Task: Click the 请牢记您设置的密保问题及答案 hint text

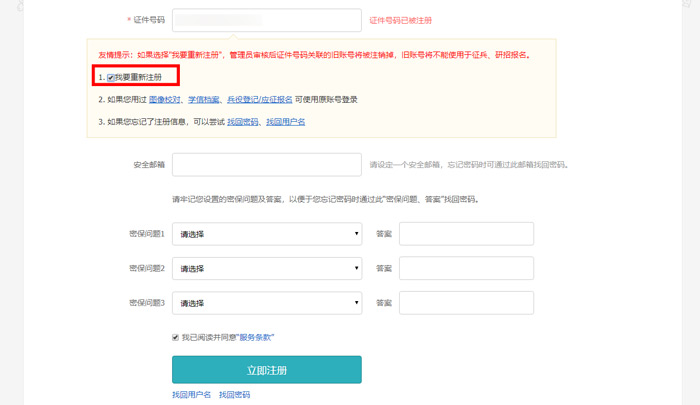Action: pos(326,200)
